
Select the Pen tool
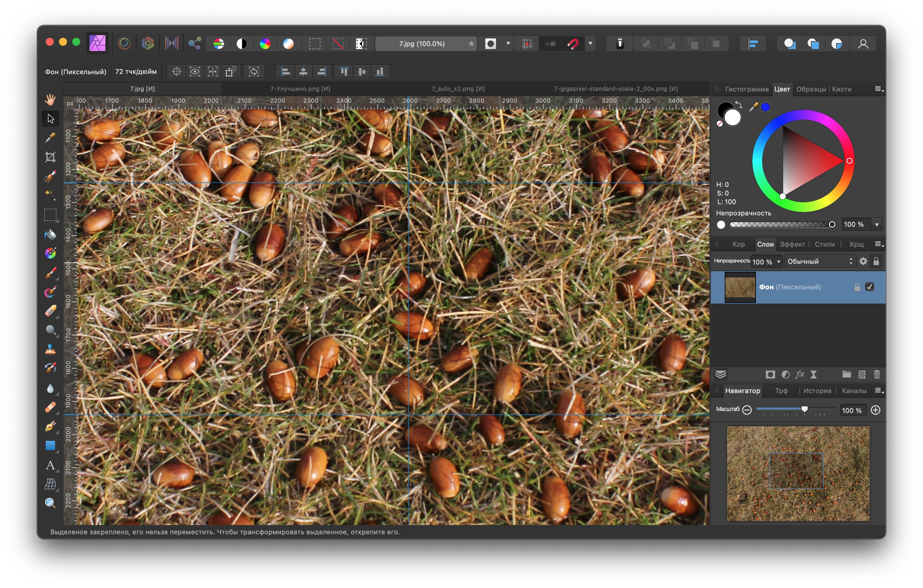pos(50,426)
